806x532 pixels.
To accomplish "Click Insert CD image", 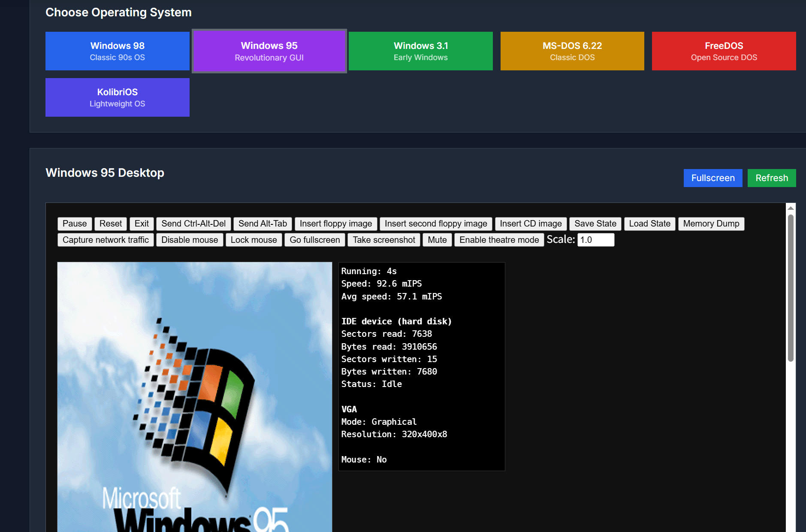I will tap(531, 224).
